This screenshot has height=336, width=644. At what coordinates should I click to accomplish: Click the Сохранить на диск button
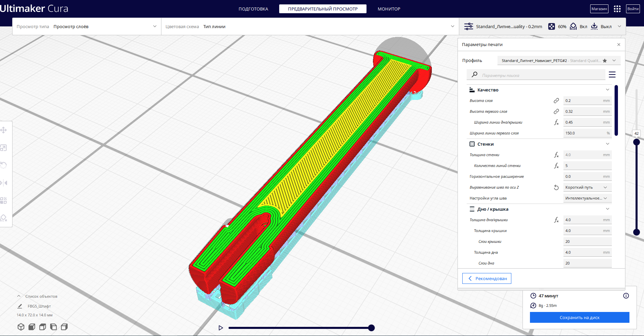click(579, 317)
